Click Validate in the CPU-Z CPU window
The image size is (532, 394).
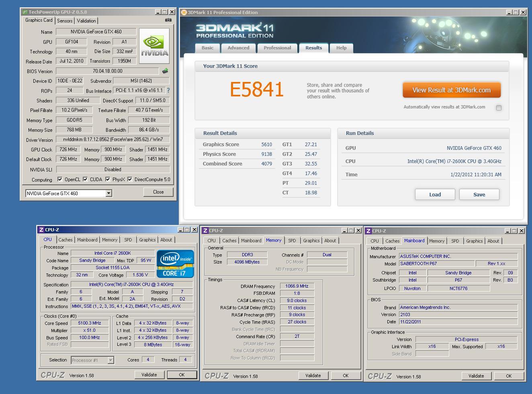(x=149, y=375)
